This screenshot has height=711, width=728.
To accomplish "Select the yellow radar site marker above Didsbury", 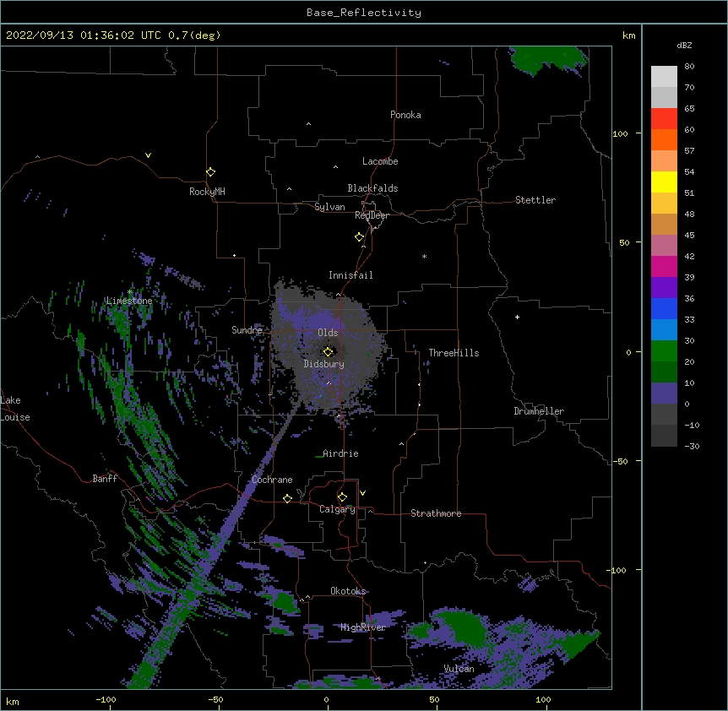I will (329, 351).
